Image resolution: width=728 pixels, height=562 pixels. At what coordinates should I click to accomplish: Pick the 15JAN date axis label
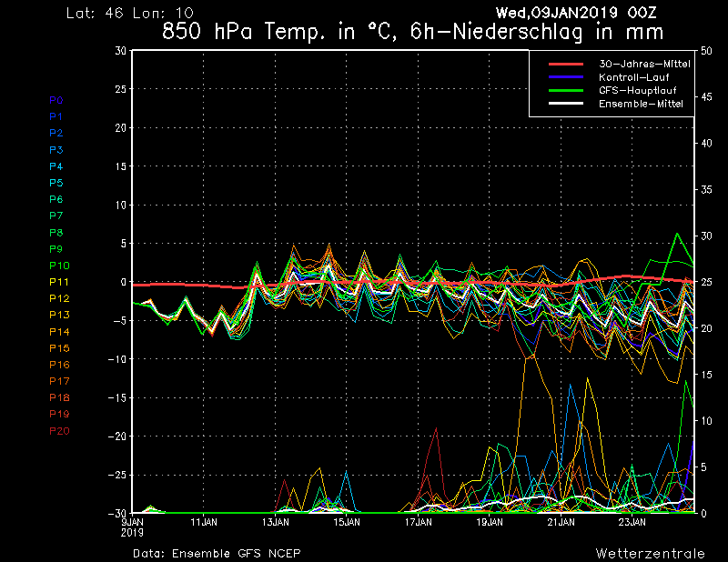pyautogui.click(x=347, y=523)
